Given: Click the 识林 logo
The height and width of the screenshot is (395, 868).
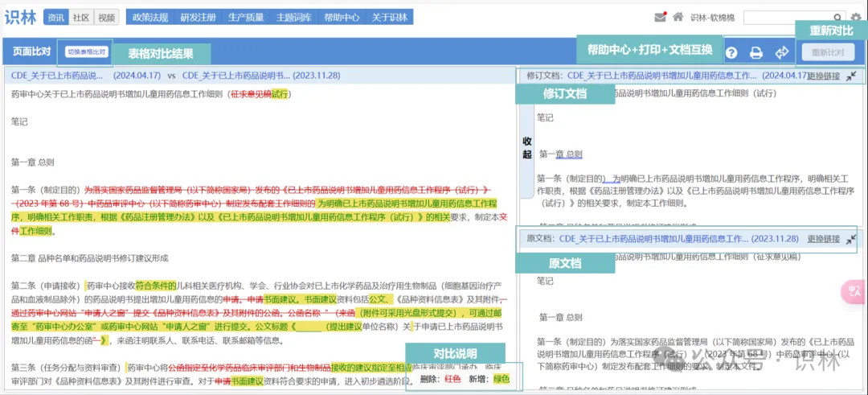Looking at the screenshot, I should 20,17.
